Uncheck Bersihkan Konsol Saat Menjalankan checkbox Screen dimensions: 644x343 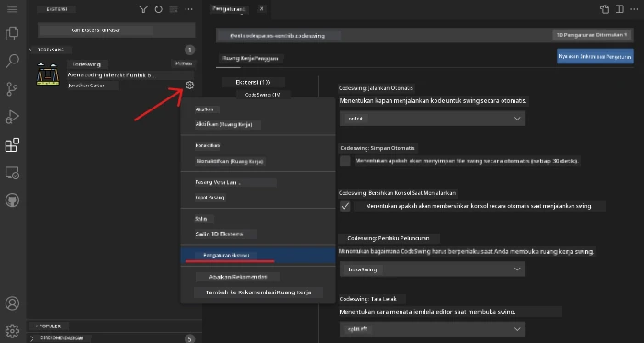click(345, 206)
